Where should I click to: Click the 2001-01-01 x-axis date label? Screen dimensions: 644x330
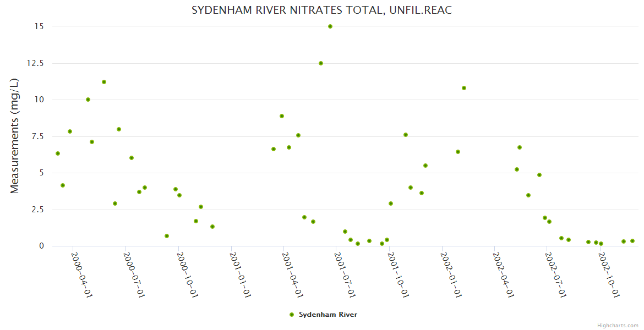pyautogui.click(x=240, y=274)
